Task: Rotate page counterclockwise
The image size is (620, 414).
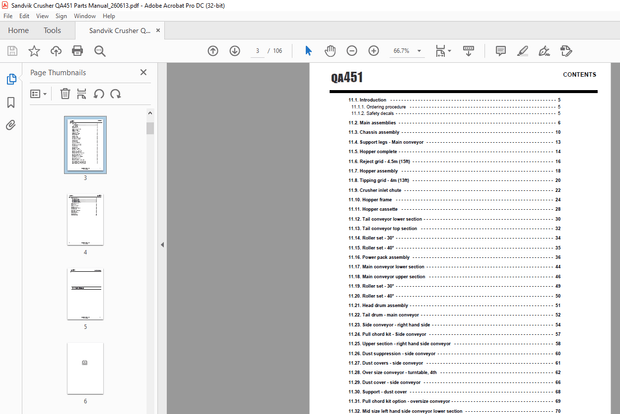Action: (98, 94)
